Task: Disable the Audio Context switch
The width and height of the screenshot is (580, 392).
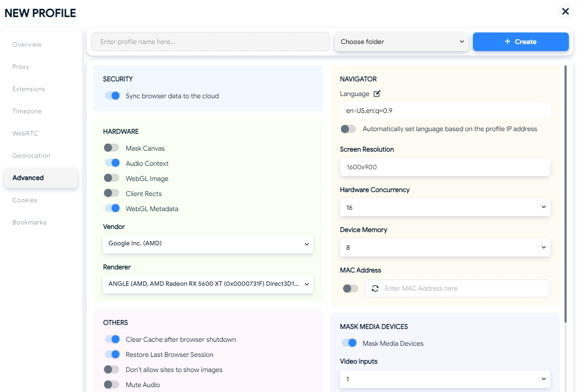Action: [112, 164]
